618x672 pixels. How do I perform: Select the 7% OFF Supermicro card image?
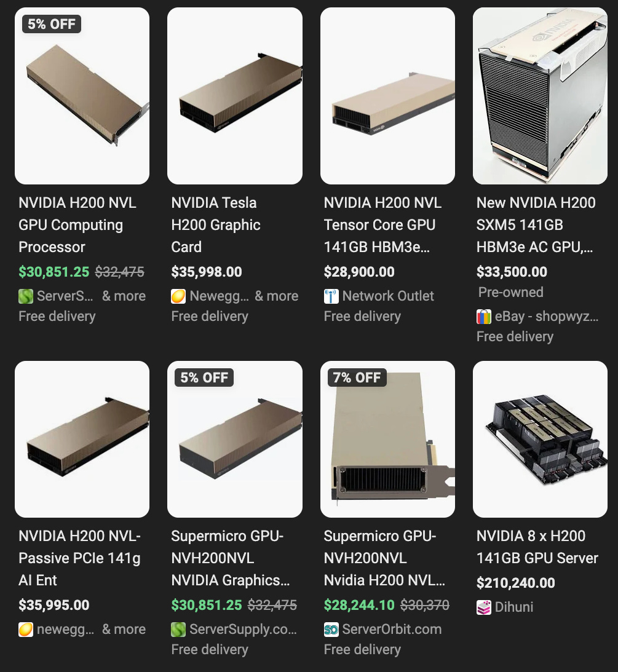point(387,439)
